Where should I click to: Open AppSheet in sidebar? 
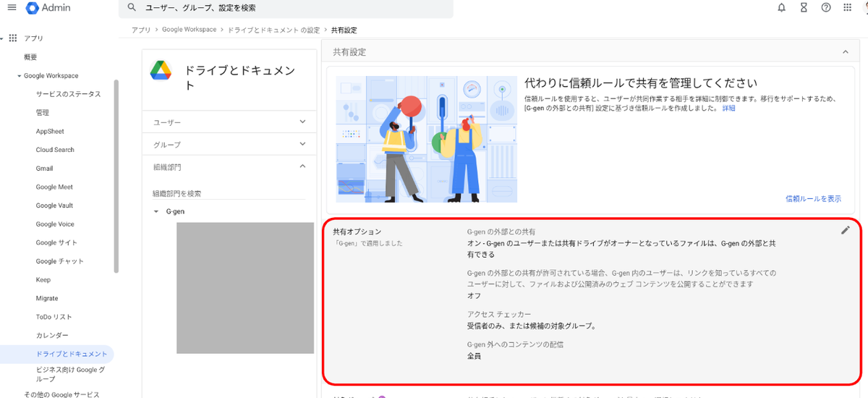coord(50,132)
